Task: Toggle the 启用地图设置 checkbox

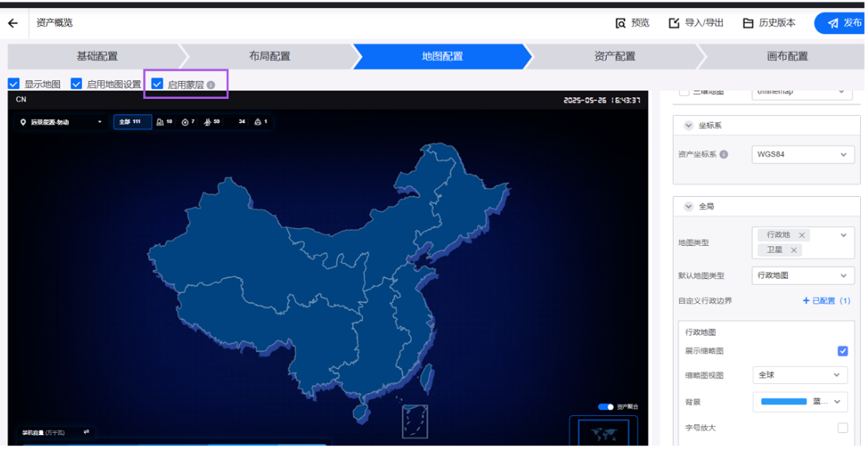Action: pyautogui.click(x=76, y=84)
